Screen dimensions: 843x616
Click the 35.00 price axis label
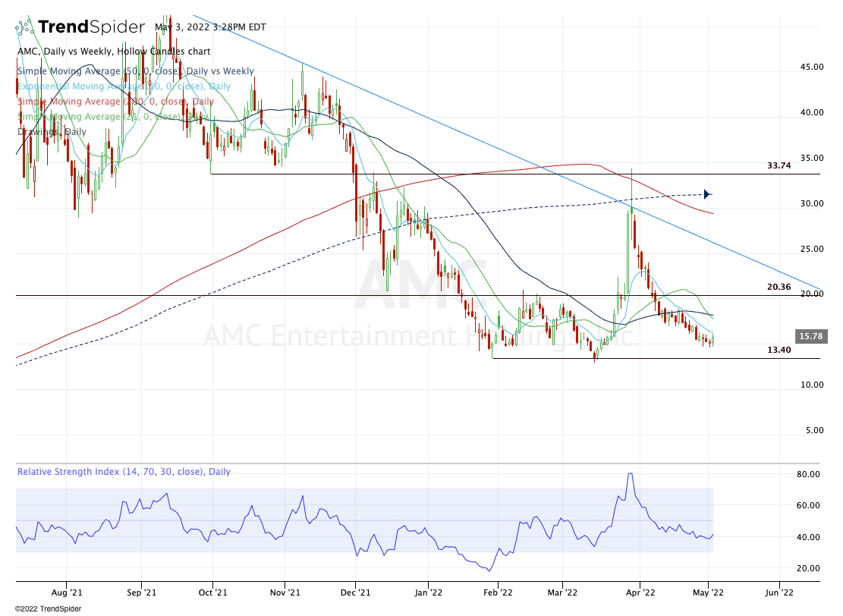[812, 158]
